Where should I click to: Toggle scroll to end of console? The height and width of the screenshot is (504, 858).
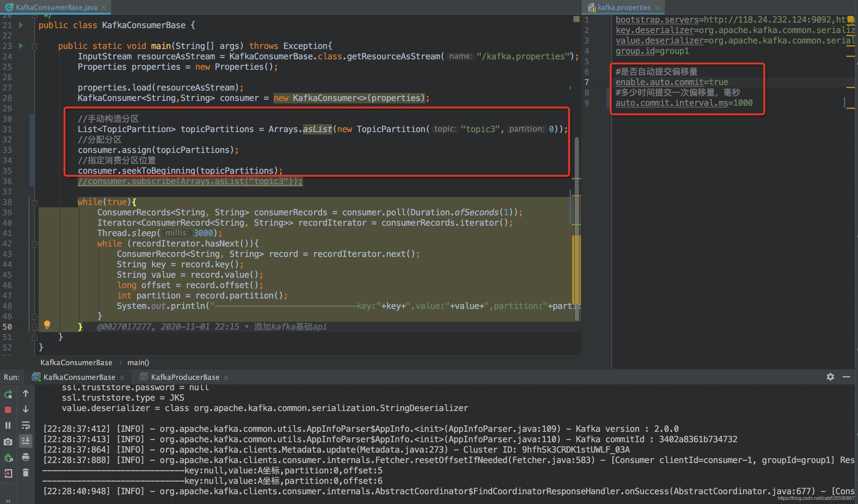click(26, 441)
